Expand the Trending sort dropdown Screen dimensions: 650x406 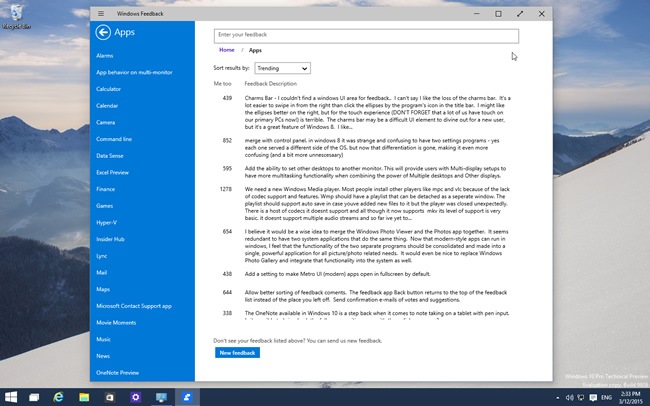[282, 68]
